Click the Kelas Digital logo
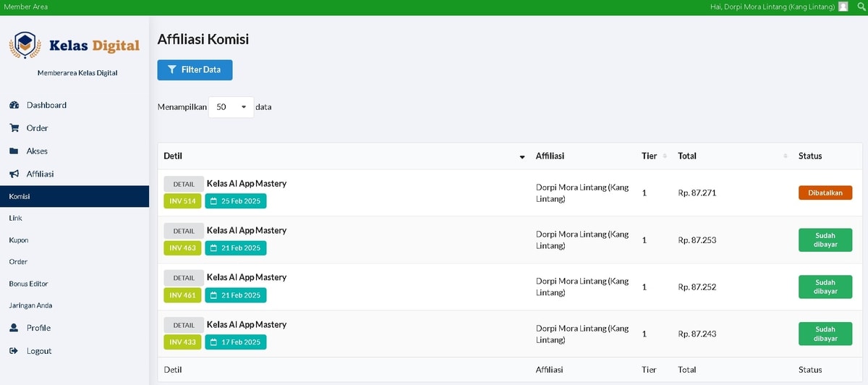 pyautogui.click(x=75, y=45)
